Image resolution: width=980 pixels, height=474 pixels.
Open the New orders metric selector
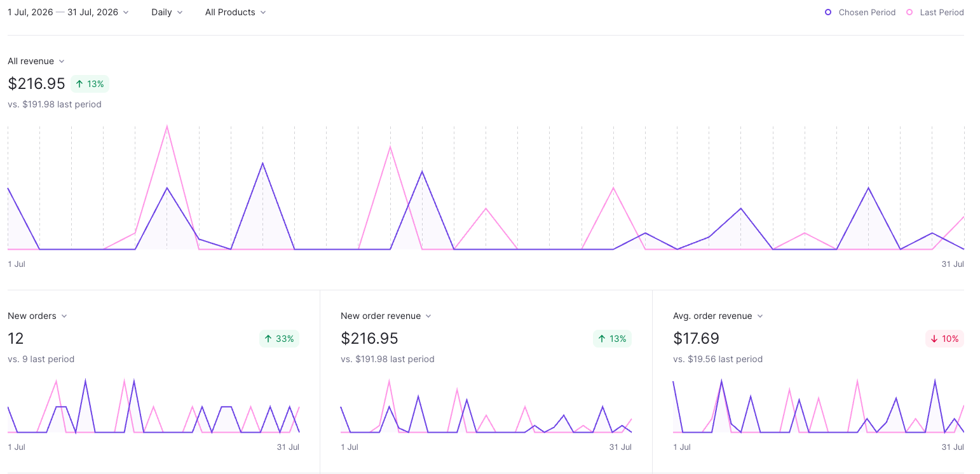pos(37,316)
